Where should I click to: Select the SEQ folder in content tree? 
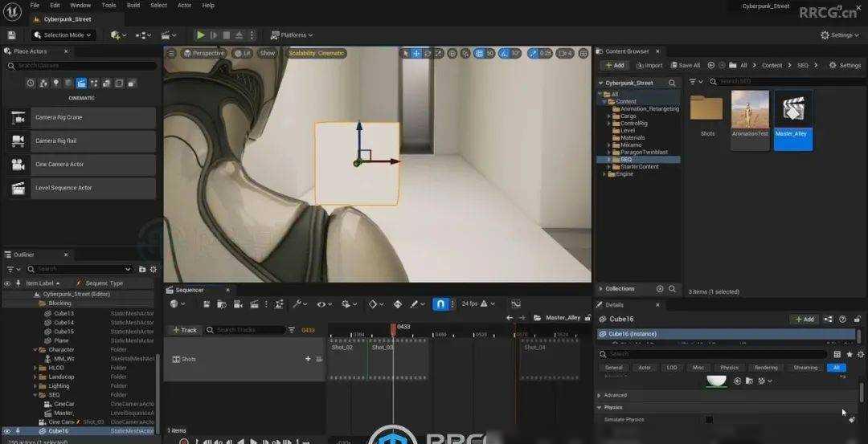(626, 160)
